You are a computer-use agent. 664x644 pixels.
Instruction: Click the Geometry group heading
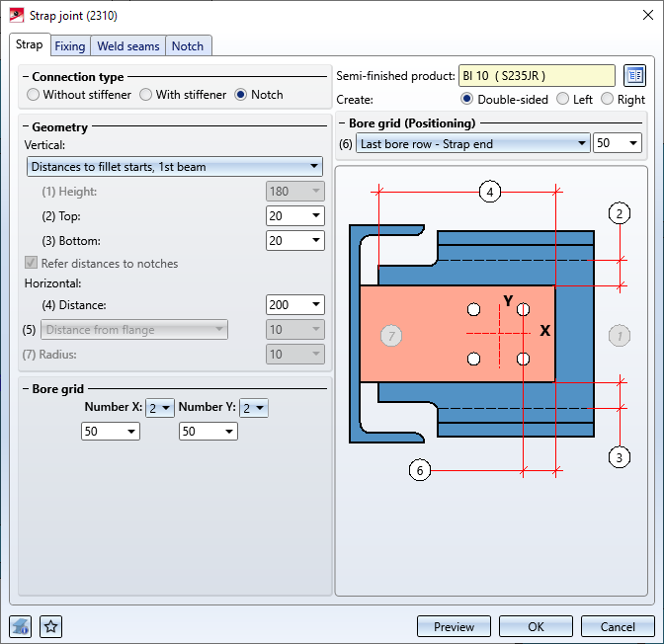click(59, 127)
